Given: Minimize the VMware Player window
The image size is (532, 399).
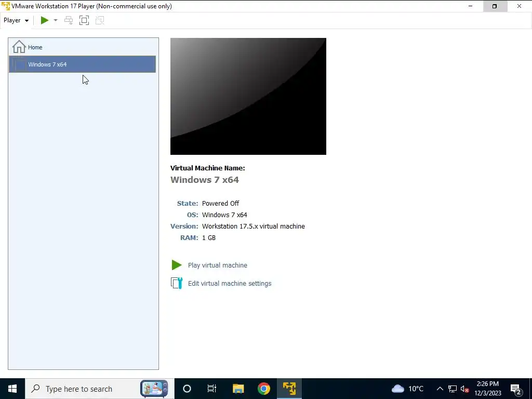Looking at the screenshot, I should coord(470,6).
